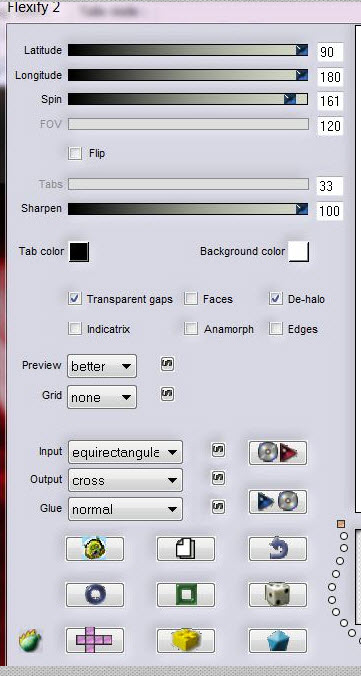This screenshot has width=361, height=676.
Task: Click the dice randomize button
Action: point(278,595)
